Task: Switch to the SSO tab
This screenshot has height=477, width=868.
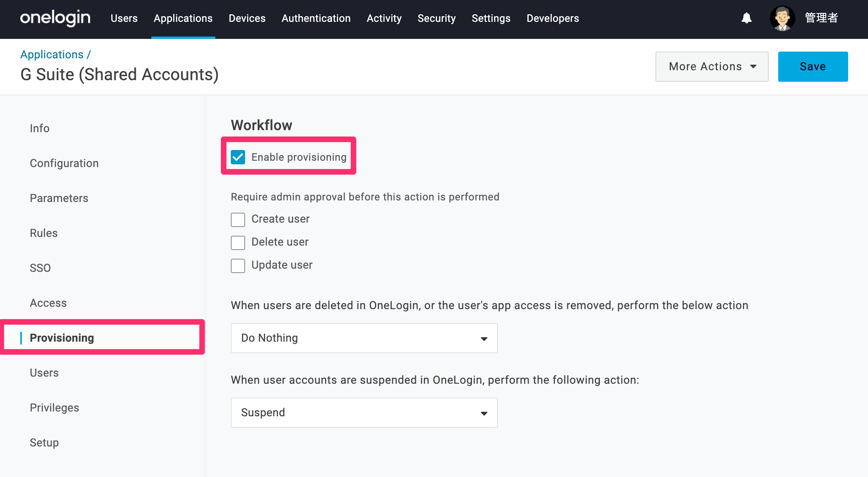Action: tap(41, 268)
